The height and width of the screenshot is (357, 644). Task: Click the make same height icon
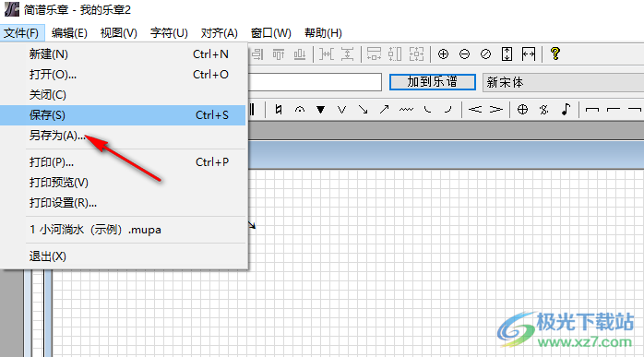click(395, 54)
